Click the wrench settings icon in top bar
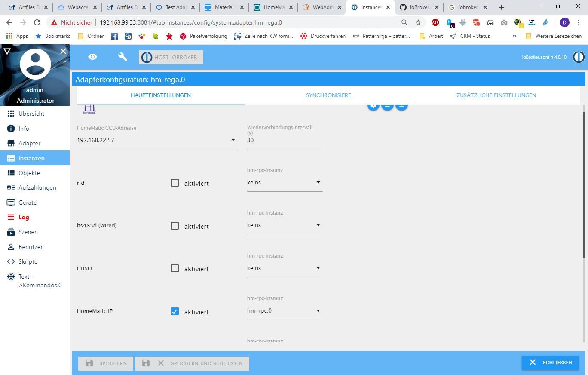This screenshot has height=375, width=588. click(x=122, y=57)
